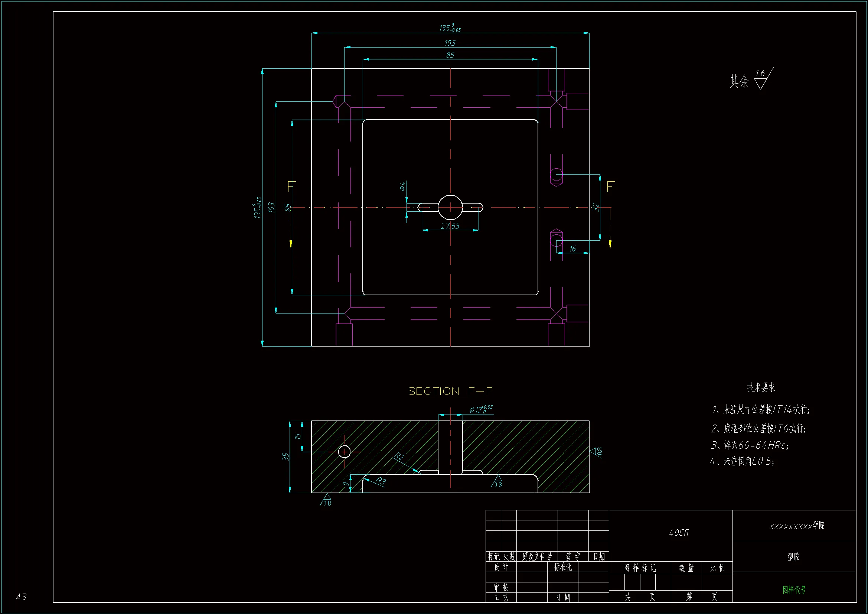Click the A3 sheet size label
This screenshot has width=868, height=614.
(x=21, y=597)
